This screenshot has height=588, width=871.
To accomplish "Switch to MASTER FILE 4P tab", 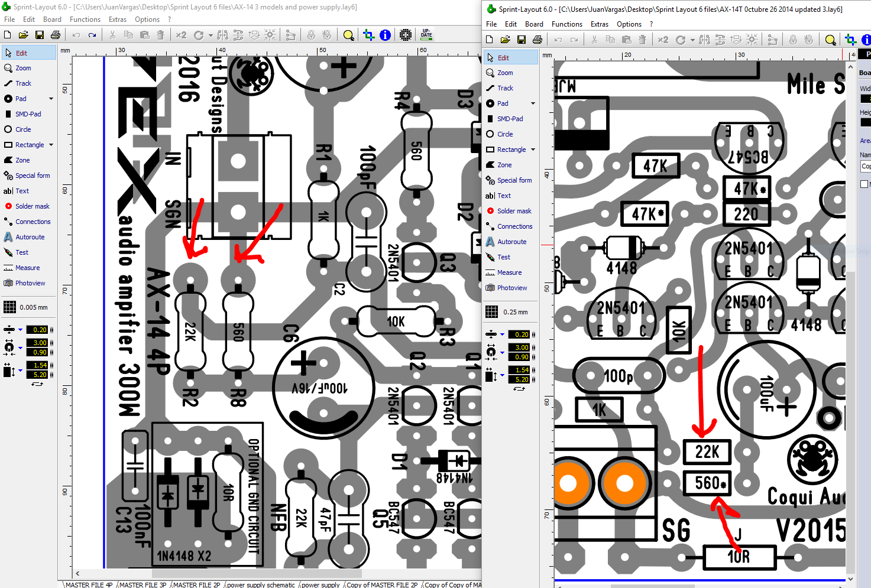I will 89,584.
